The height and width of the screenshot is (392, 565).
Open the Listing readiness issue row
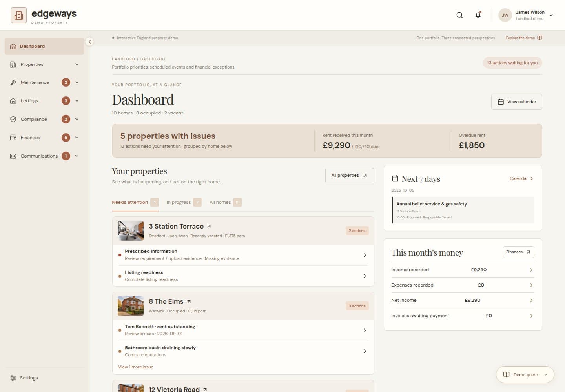[243, 276]
